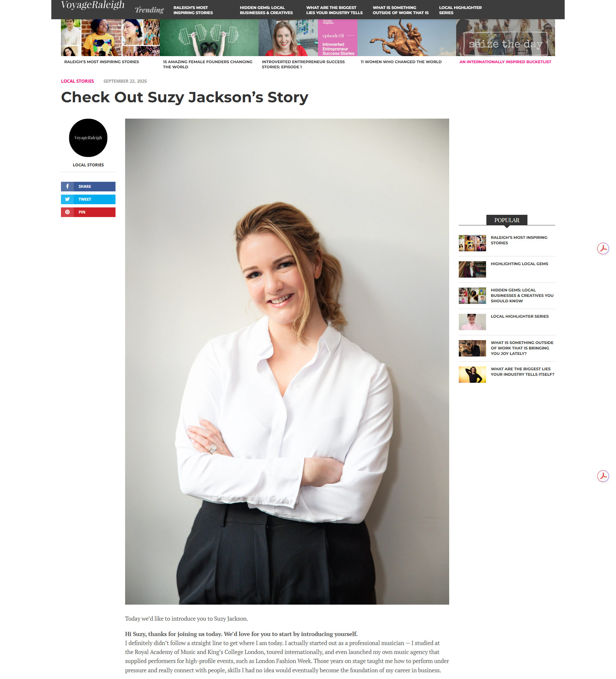Open Biggest Lies Your Industry Tells sidebar link
616x679 pixels.
(522, 372)
